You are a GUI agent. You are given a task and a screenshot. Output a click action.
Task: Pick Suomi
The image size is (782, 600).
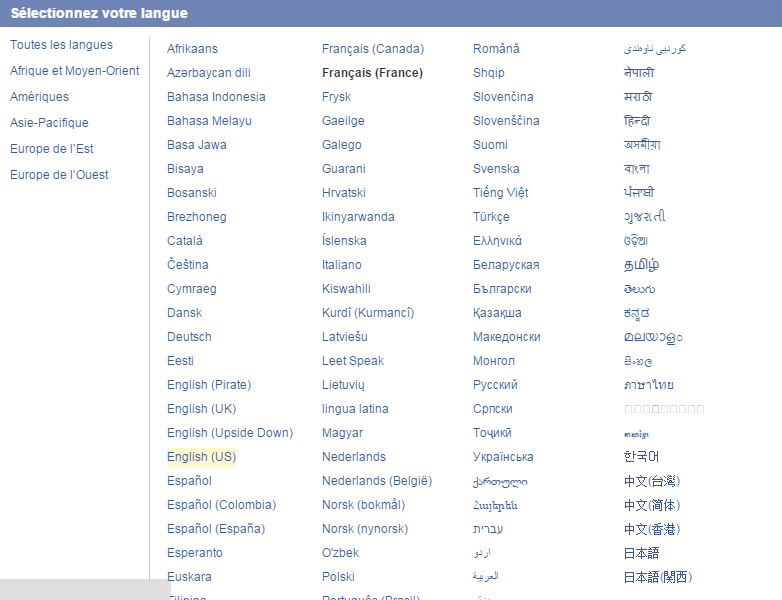pyautogui.click(x=490, y=145)
